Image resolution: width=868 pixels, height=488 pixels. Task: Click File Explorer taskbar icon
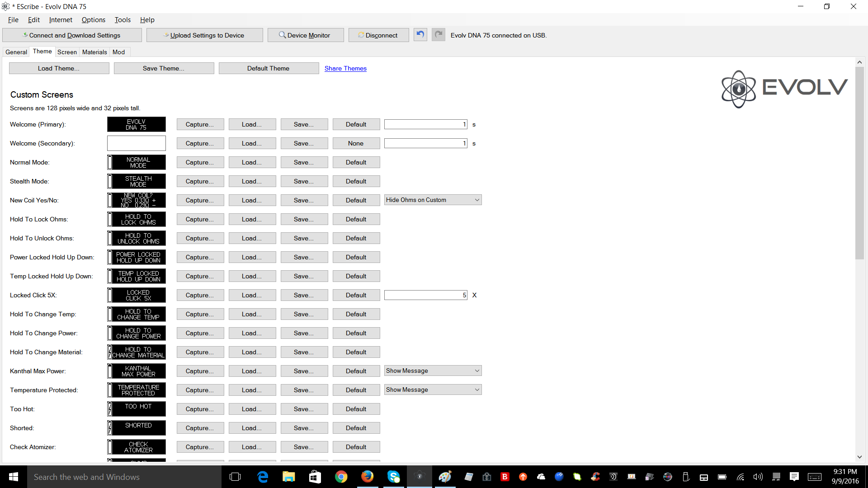pyautogui.click(x=288, y=477)
